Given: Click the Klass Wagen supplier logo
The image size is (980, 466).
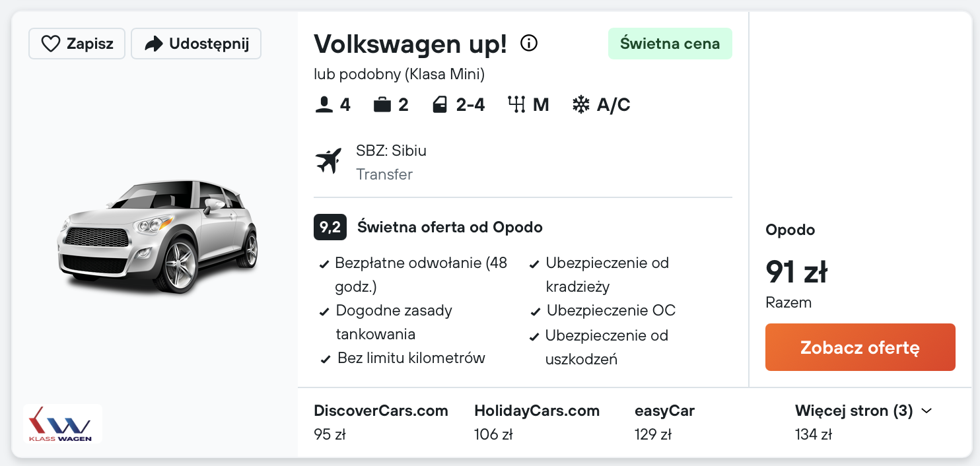Looking at the screenshot, I should click(x=63, y=423).
